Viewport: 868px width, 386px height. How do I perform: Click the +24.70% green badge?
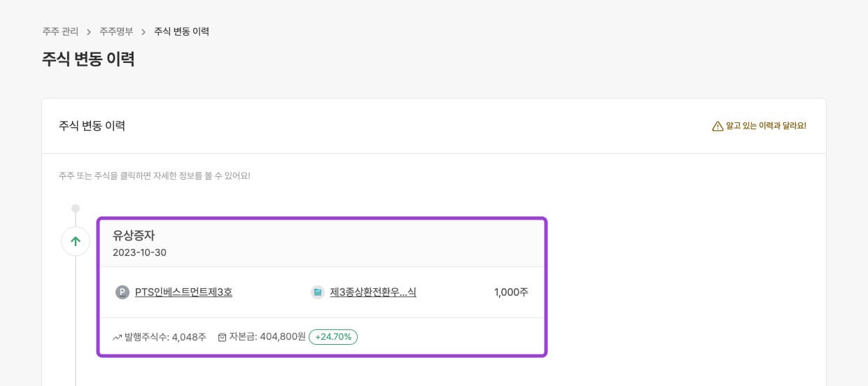click(x=333, y=337)
